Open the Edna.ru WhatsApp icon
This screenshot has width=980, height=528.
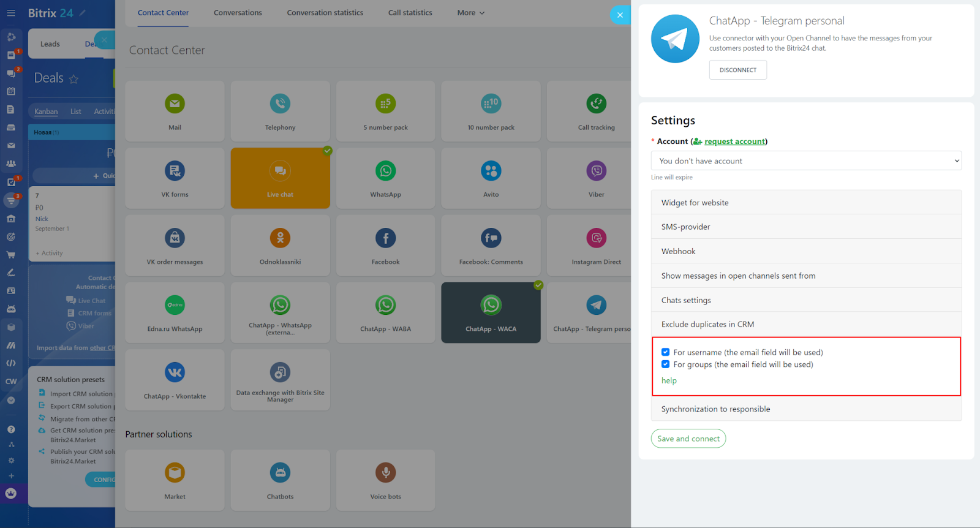(x=175, y=305)
